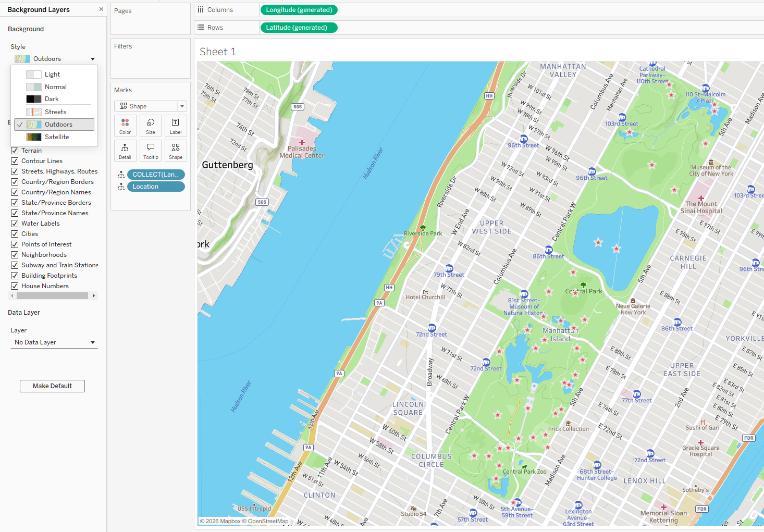Uncheck the Neighborhoods layer
Image resolution: width=764 pixels, height=532 pixels.
[x=15, y=255]
